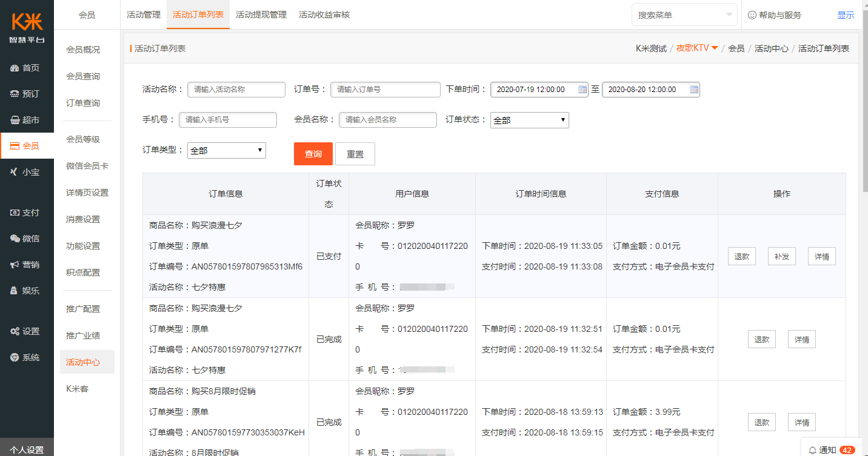Image resolution: width=868 pixels, height=456 pixels.
Task: Open 详情 for the 已支付 order
Action: coord(822,256)
